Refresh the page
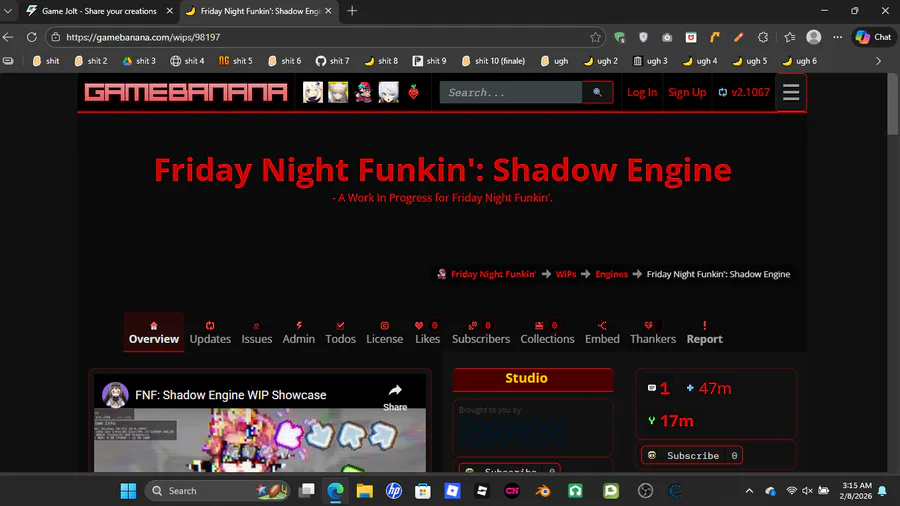900x506 pixels. [x=32, y=37]
